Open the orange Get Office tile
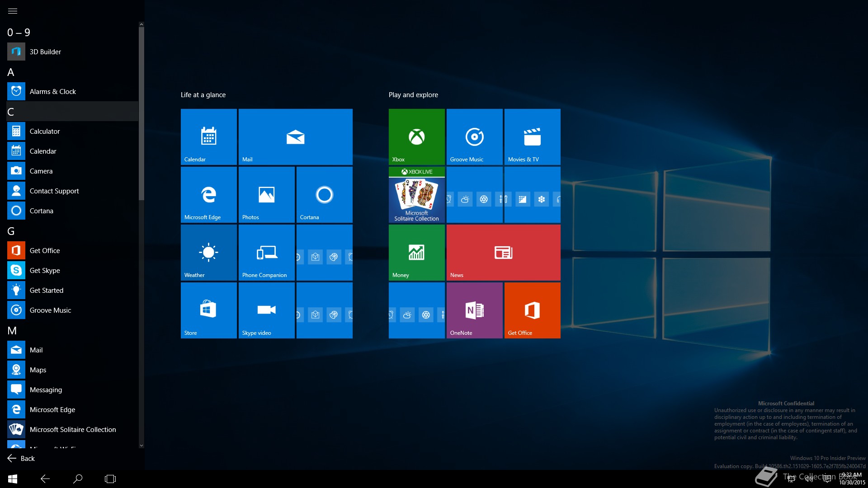This screenshot has height=488, width=868. 533,310
